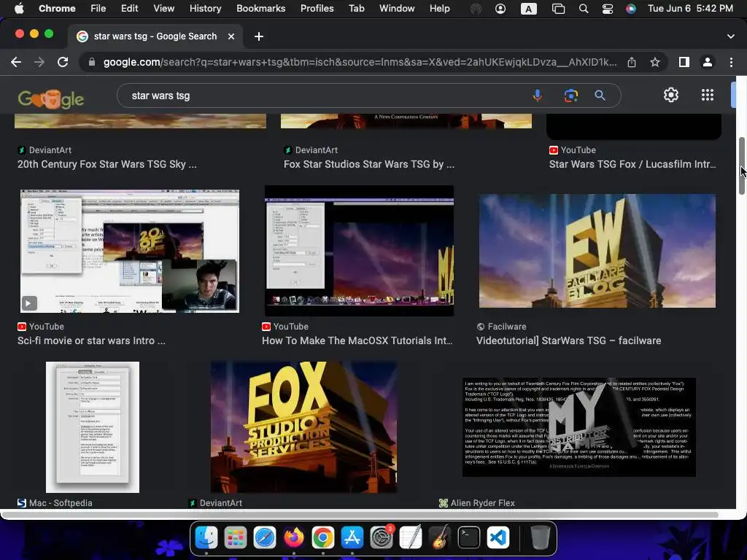Open the File menu
The width and height of the screenshot is (747, 560).
pos(98,8)
